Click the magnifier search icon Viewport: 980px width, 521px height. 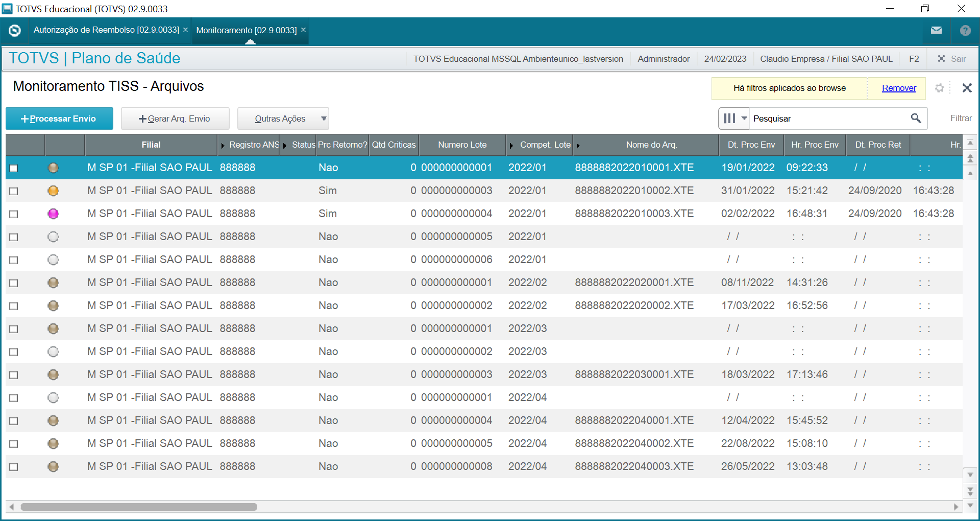(916, 119)
